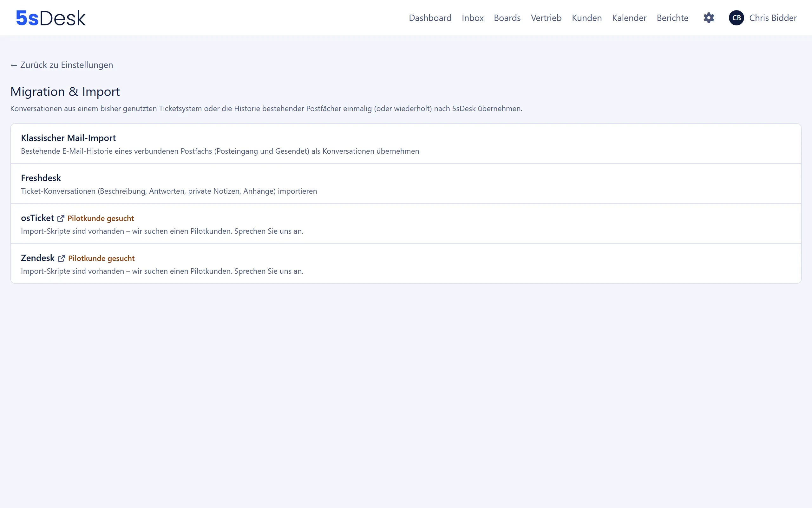
Task: Click the Konversationen aus einem bisher intro text
Action: coord(266,109)
